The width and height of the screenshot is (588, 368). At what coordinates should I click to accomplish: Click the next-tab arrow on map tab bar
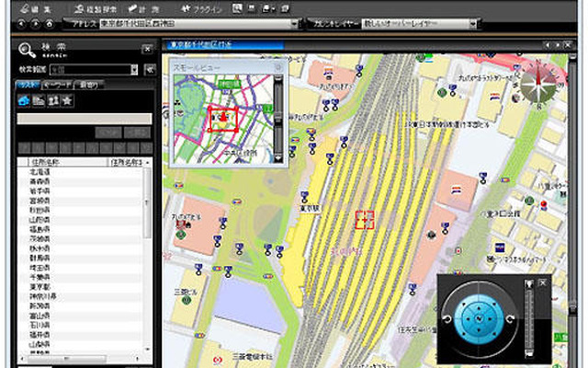pos(558,45)
